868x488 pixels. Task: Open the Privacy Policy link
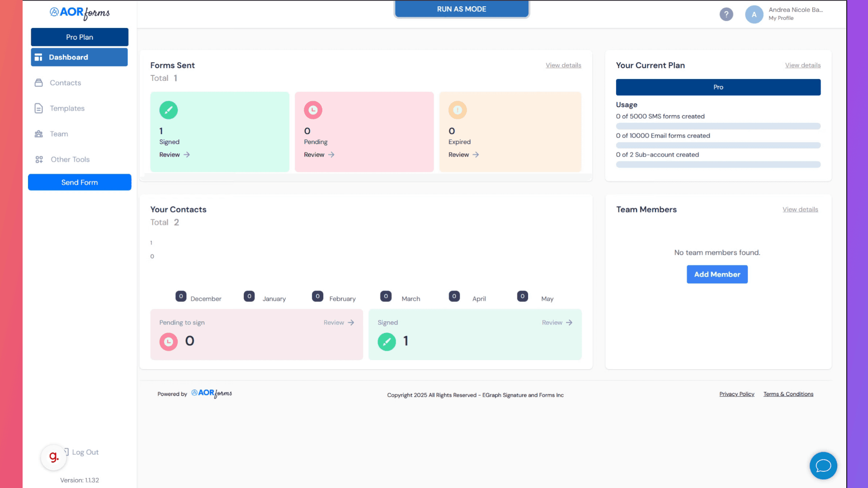tap(737, 394)
